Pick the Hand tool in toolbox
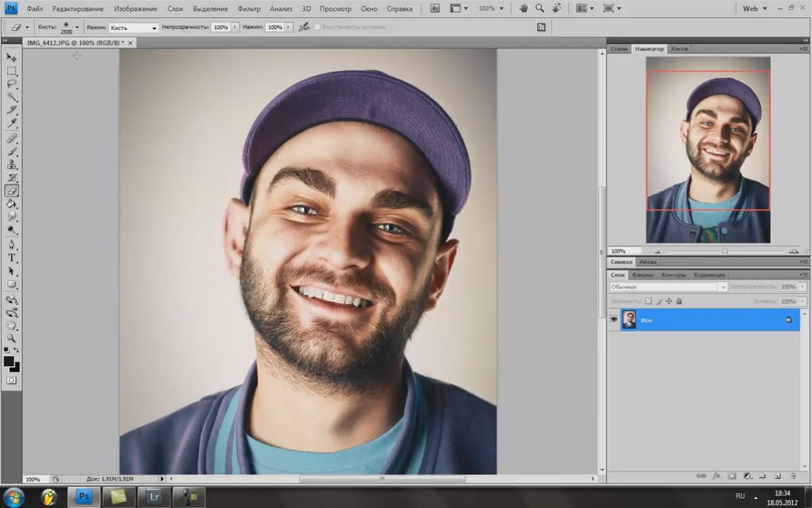This screenshot has width=812, height=508. pos(12,325)
